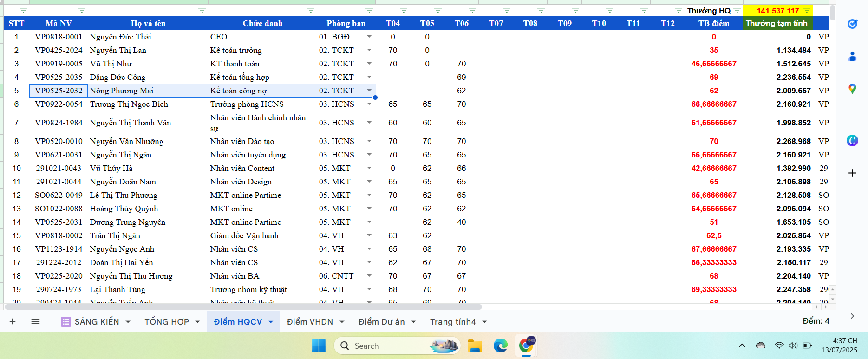Screen dimensions: 868x359
Task: Click the Đếm: 4 summary indicator
Action: click(816, 321)
